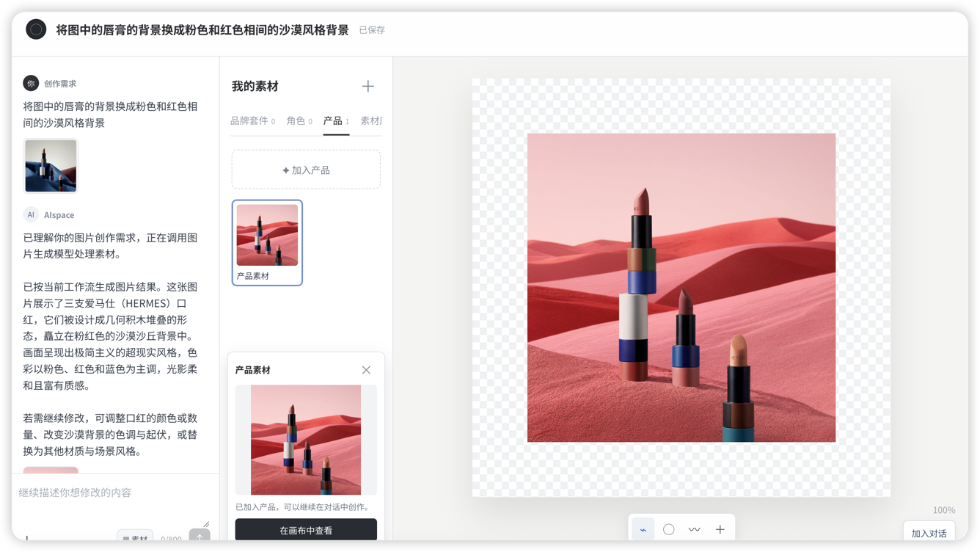
Task: Select the 产品 tab
Action: [x=336, y=121]
